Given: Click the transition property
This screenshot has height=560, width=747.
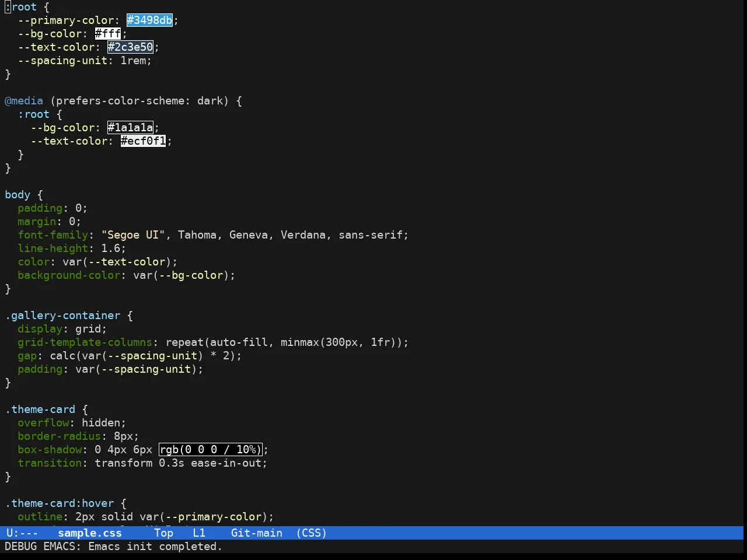Looking at the screenshot, I should (x=50, y=463).
